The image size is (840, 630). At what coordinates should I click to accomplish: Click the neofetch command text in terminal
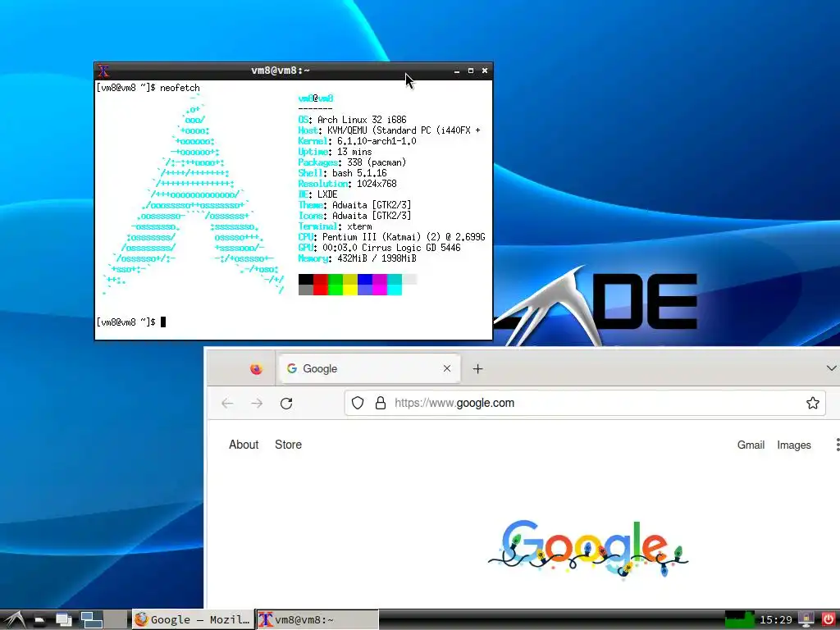(180, 88)
